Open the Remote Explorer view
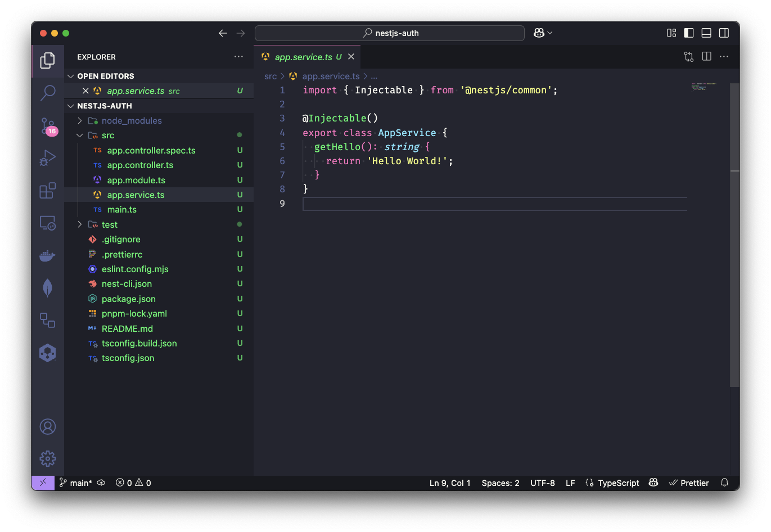 click(x=48, y=223)
